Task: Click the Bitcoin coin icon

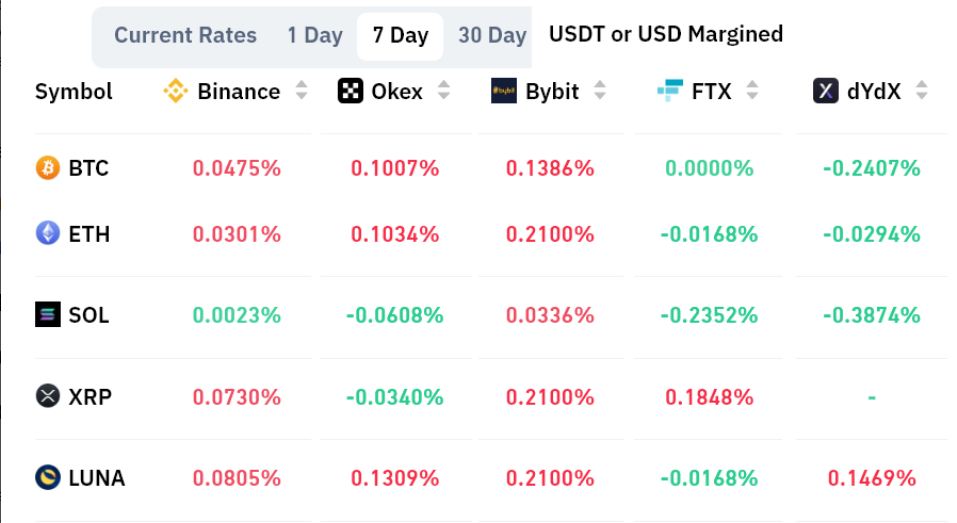Action: pos(48,168)
